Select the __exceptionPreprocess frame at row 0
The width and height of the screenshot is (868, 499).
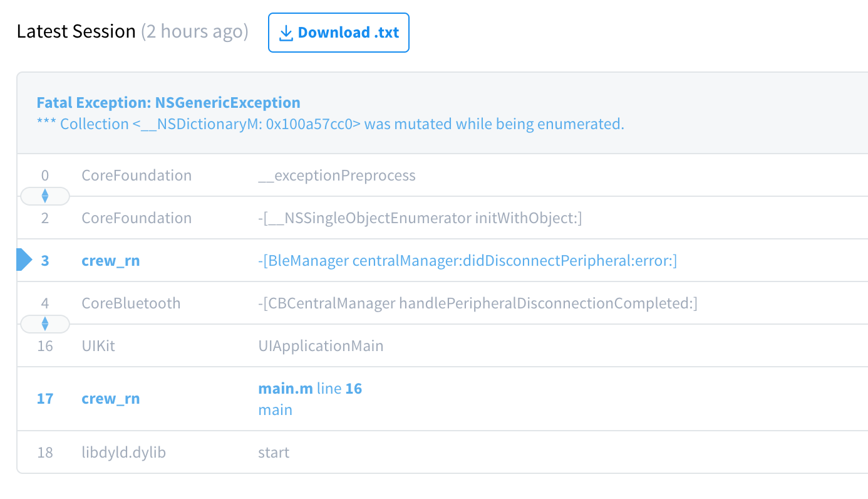tap(338, 175)
